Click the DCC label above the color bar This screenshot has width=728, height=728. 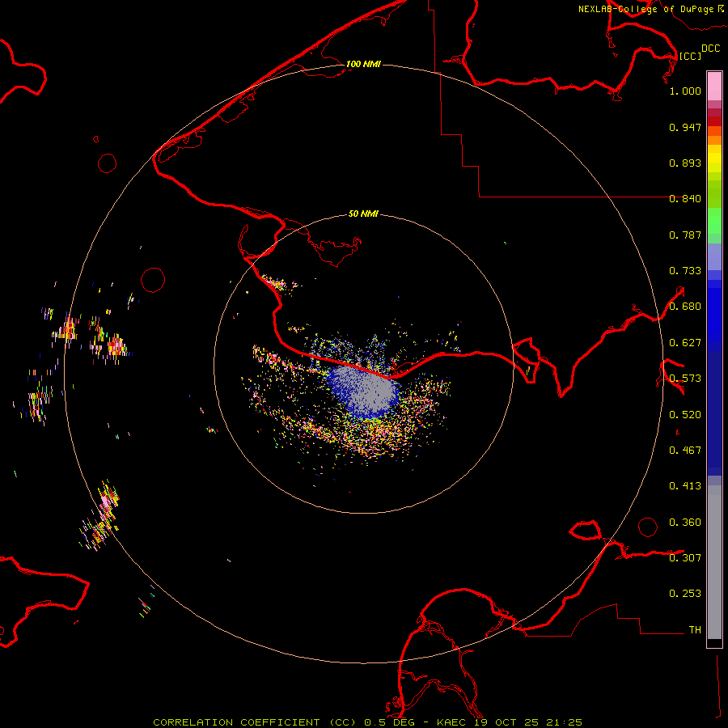pyautogui.click(x=710, y=49)
